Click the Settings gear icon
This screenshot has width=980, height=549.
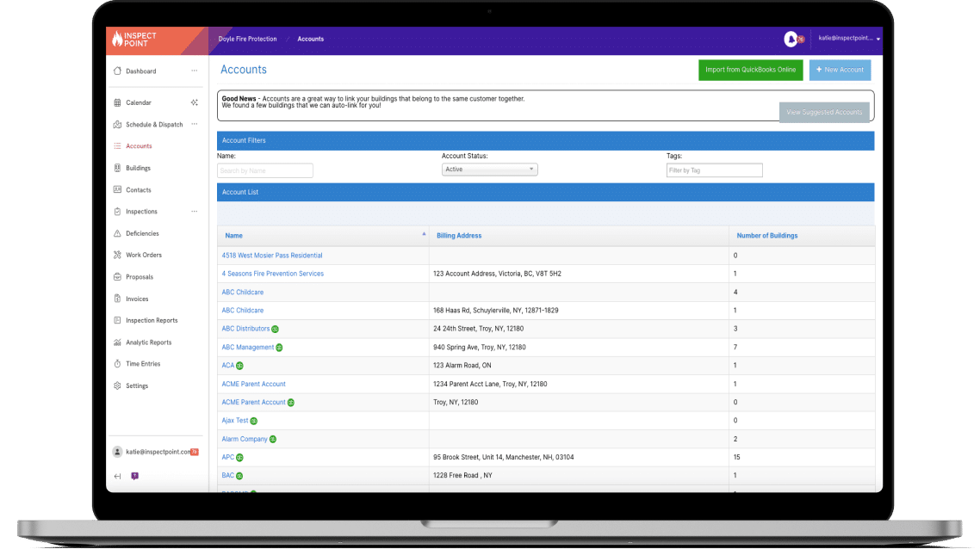[117, 386]
